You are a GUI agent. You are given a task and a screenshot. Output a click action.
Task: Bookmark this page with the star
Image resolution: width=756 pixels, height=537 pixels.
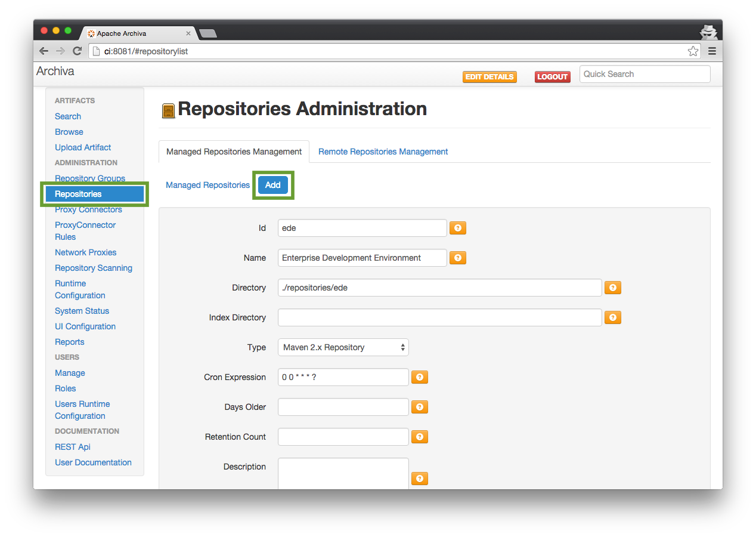tap(693, 51)
